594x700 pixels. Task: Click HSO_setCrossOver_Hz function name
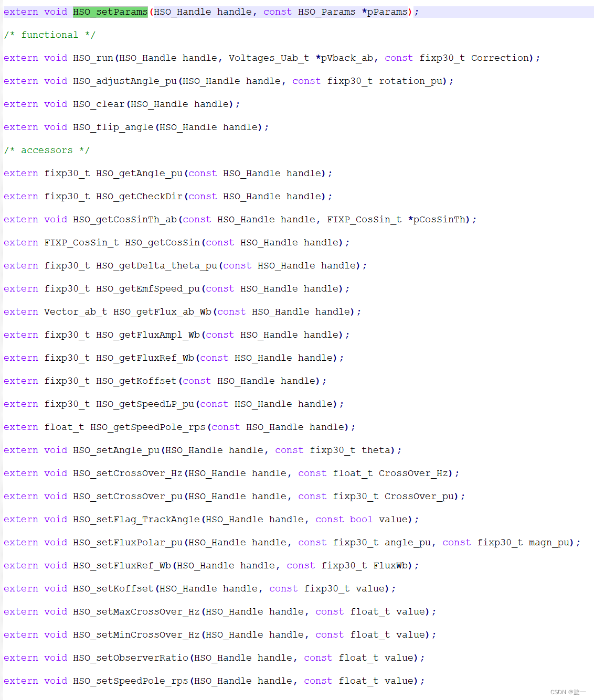128,473
